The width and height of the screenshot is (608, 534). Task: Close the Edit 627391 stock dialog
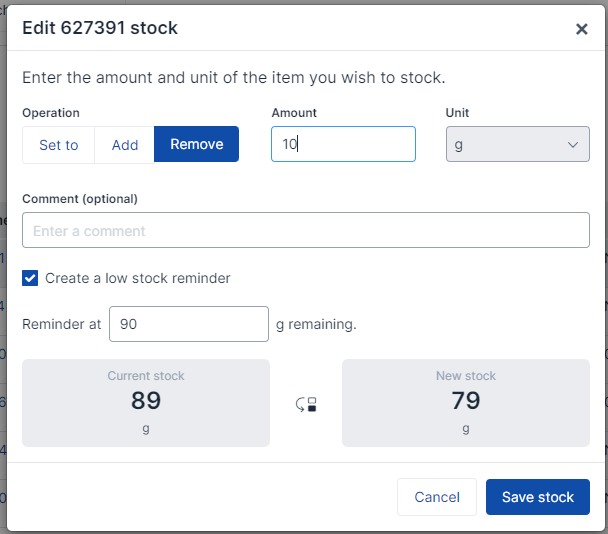pos(581,29)
